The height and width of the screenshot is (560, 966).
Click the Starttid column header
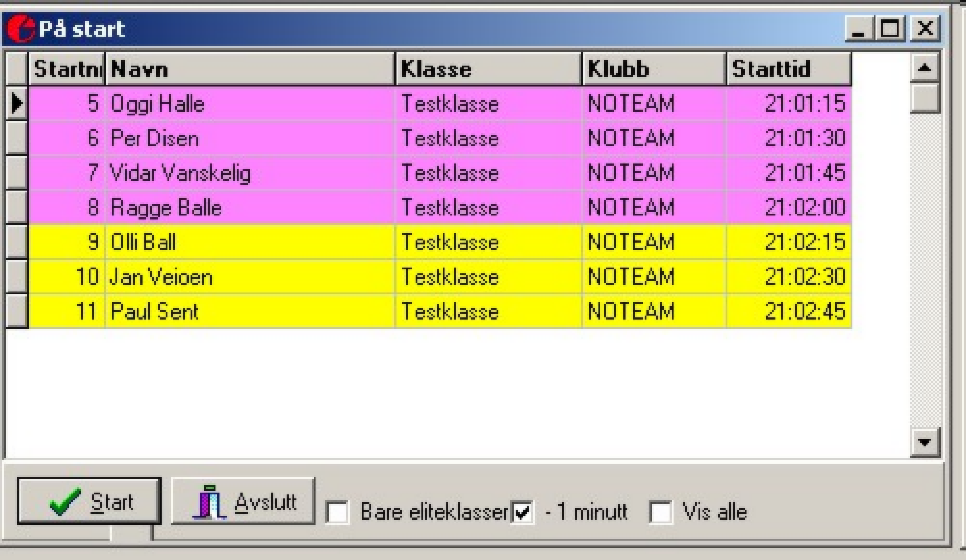[x=789, y=69]
